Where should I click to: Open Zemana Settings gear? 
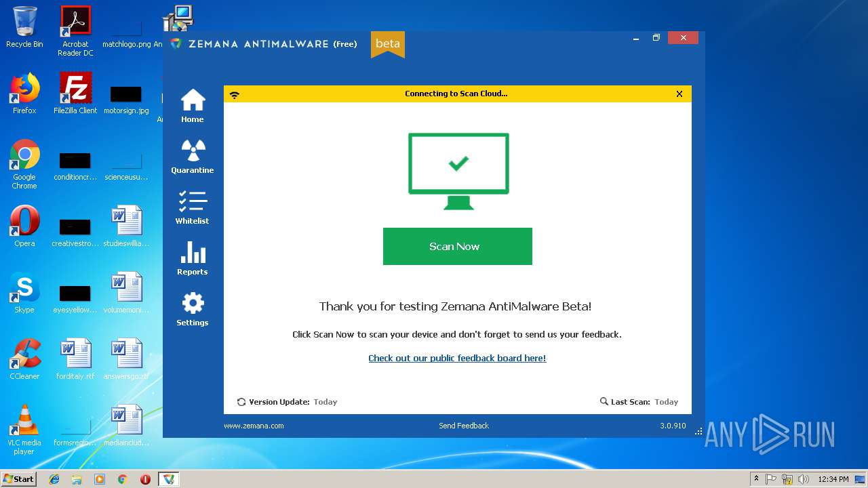[193, 310]
